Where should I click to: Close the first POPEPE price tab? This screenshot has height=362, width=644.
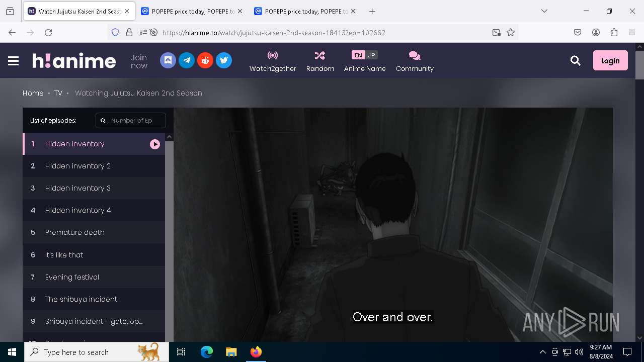tap(240, 11)
